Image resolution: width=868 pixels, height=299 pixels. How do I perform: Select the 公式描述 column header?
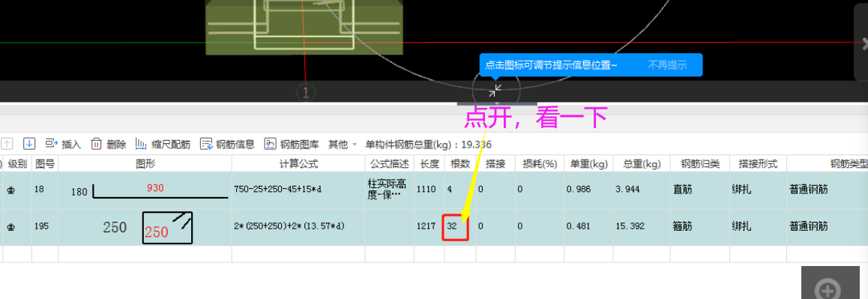click(x=389, y=163)
